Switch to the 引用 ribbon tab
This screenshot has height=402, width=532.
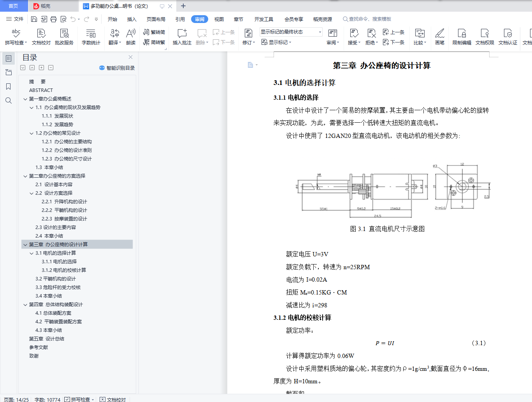pos(180,19)
